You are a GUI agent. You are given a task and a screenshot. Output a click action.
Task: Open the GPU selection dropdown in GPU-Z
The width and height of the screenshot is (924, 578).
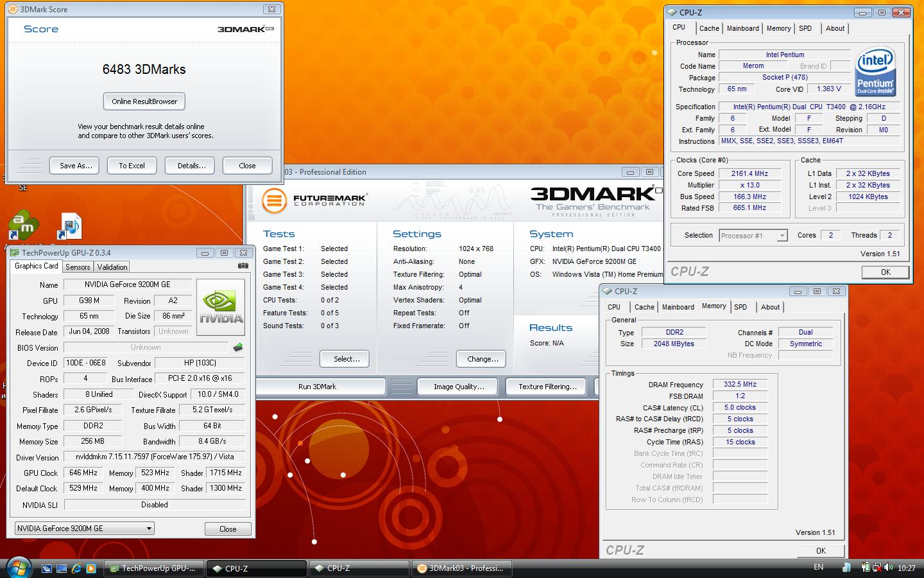pos(84,529)
